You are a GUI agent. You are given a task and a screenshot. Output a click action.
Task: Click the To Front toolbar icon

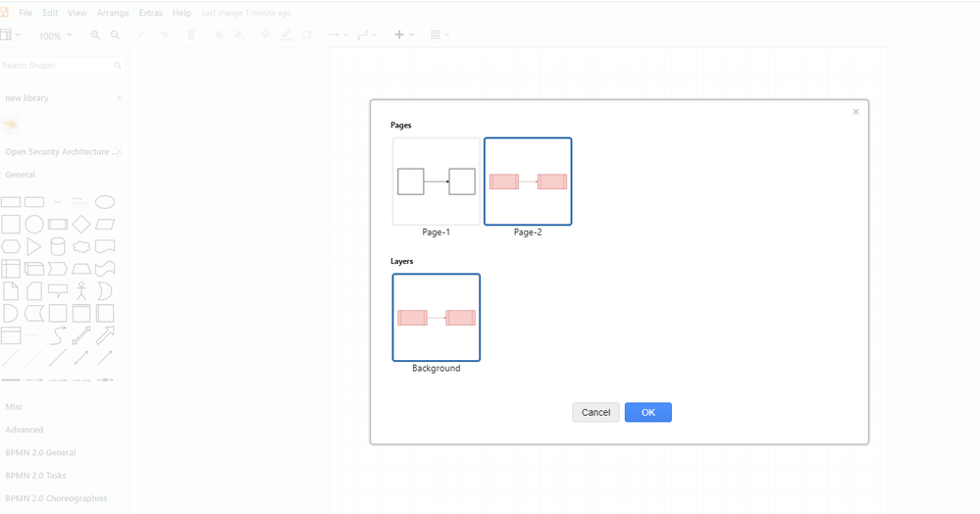click(219, 35)
